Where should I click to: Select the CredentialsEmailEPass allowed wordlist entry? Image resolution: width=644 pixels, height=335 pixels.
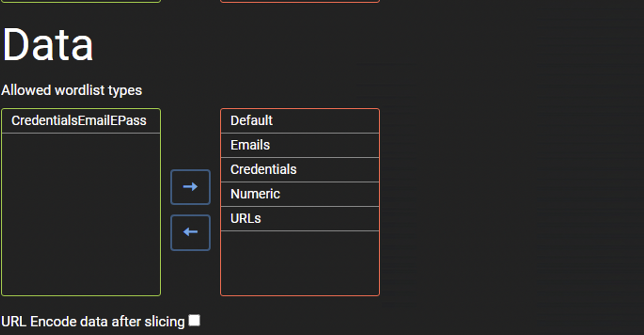point(80,120)
